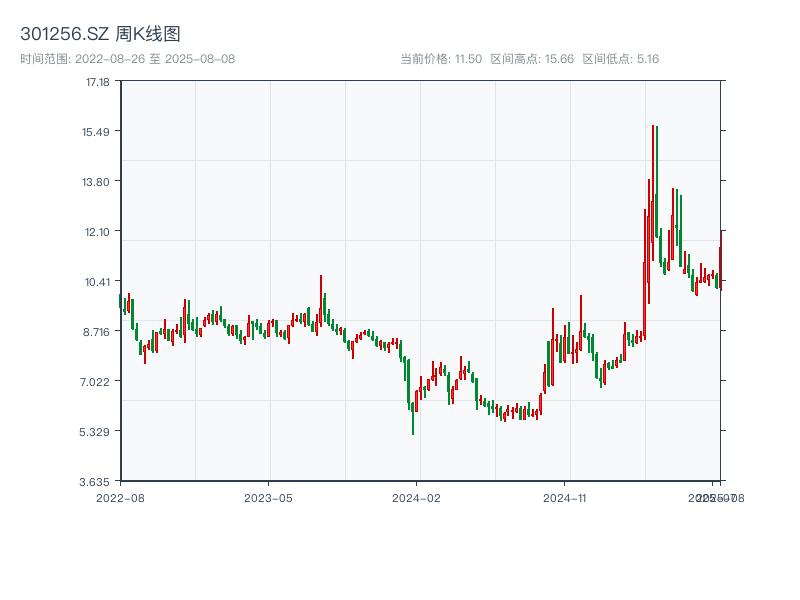The width and height of the screenshot is (800, 600).
Task: Click the y-axis label 7.022
Action: coord(94,382)
